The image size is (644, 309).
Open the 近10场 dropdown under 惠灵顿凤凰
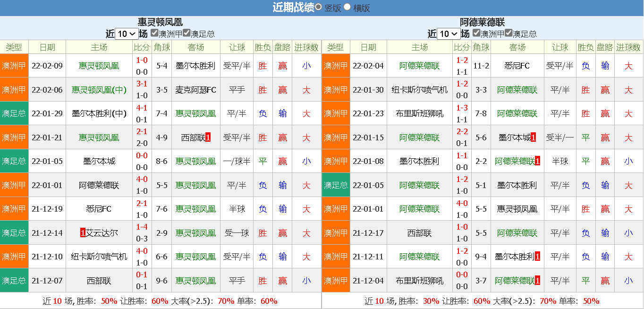tap(127, 34)
